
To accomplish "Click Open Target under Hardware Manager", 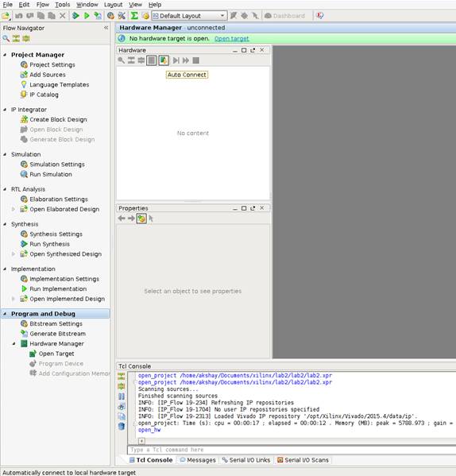I will pos(52,354).
